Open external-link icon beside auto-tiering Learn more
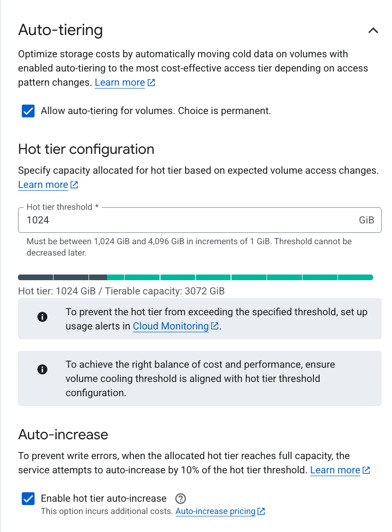 (x=151, y=82)
